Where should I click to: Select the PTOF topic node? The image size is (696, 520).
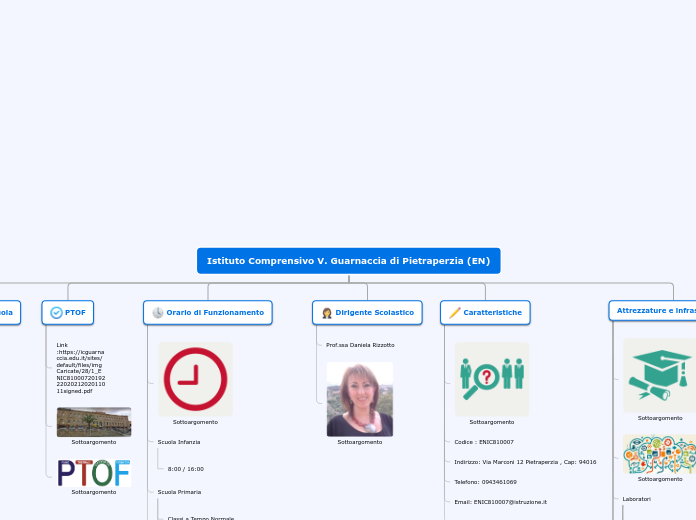pos(67,313)
